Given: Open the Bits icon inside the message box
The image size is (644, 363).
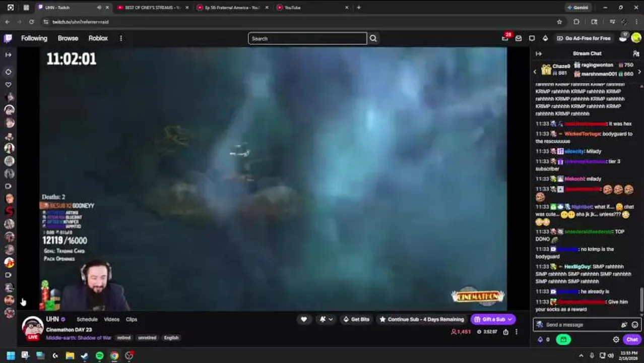Looking at the screenshot, I should pyautogui.click(x=624, y=325).
